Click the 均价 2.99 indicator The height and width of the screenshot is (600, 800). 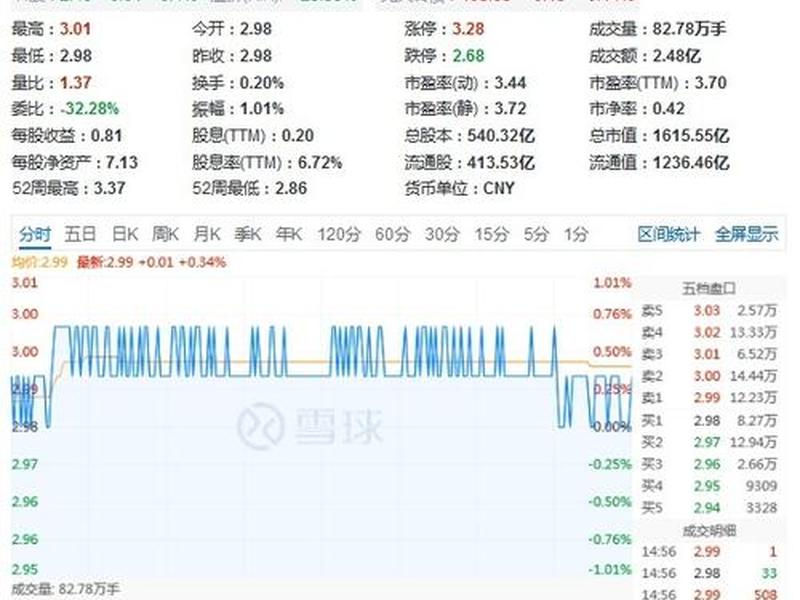pyautogui.click(x=39, y=262)
